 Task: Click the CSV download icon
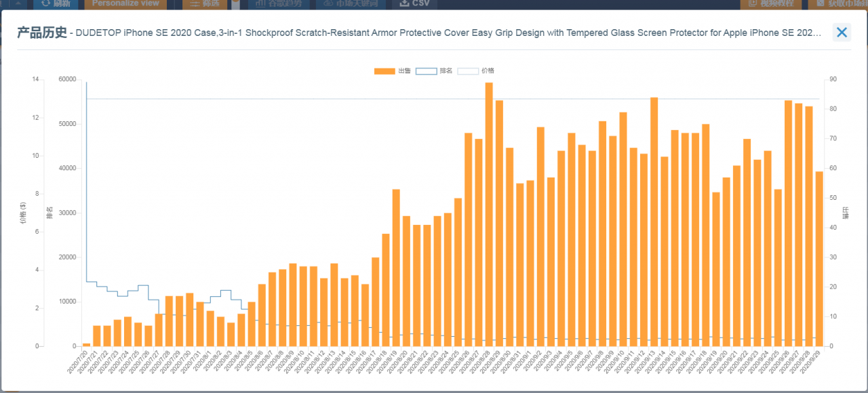[404, 3]
